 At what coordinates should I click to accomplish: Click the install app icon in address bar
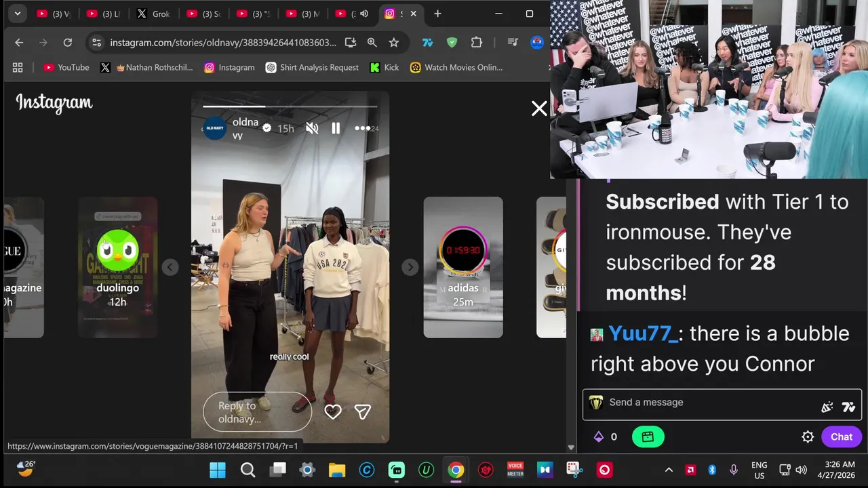click(x=351, y=42)
